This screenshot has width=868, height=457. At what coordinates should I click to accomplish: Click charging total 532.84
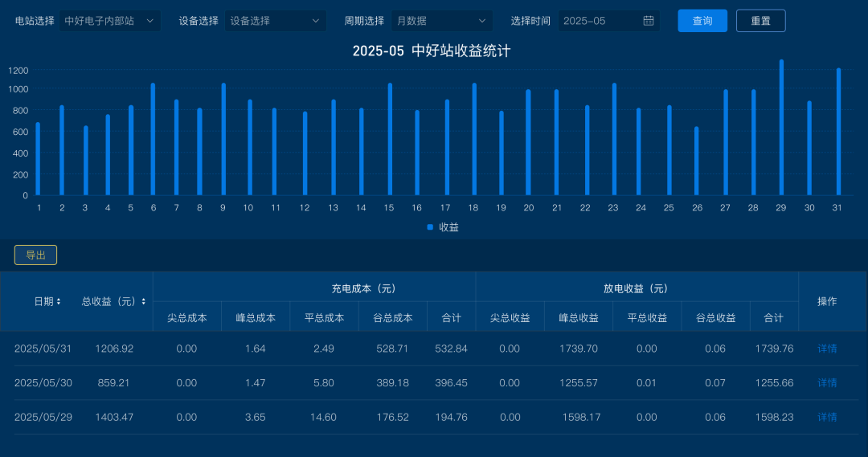[x=451, y=349]
